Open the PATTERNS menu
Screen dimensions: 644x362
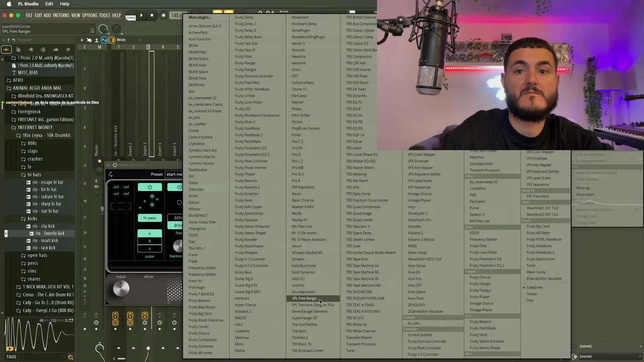tap(61, 16)
